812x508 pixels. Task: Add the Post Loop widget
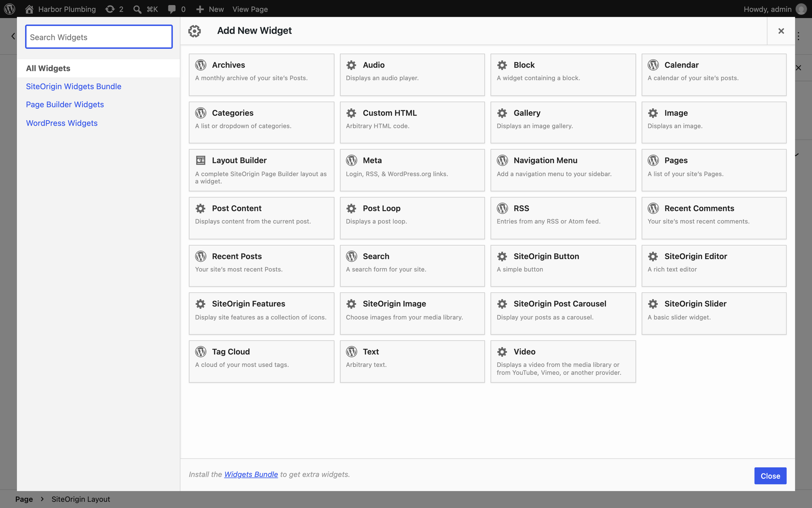(412, 218)
